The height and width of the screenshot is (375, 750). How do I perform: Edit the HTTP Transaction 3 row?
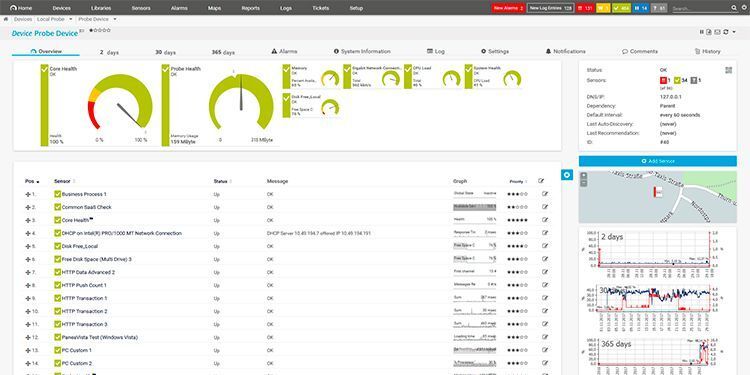point(545,324)
